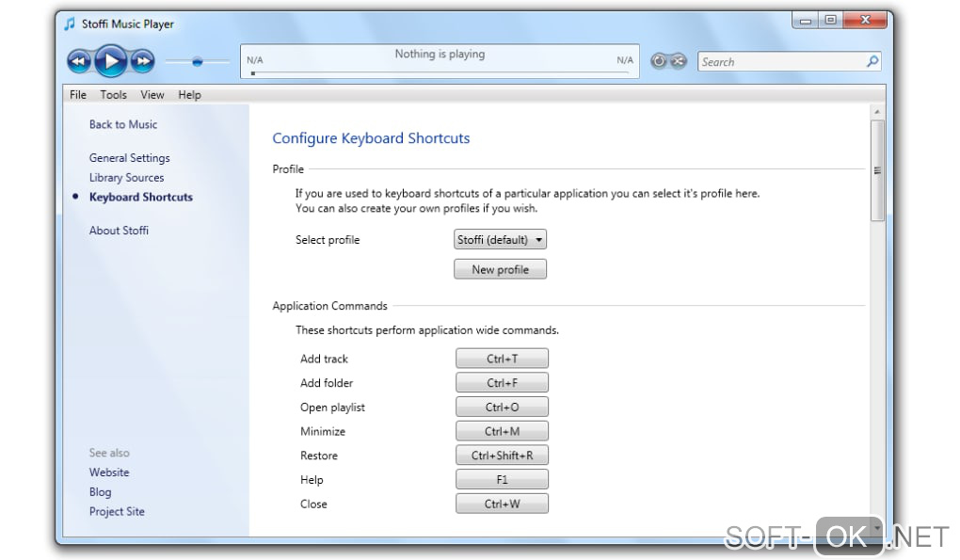Change the Restore shortcut Ctrl+Shift+R

(x=502, y=456)
